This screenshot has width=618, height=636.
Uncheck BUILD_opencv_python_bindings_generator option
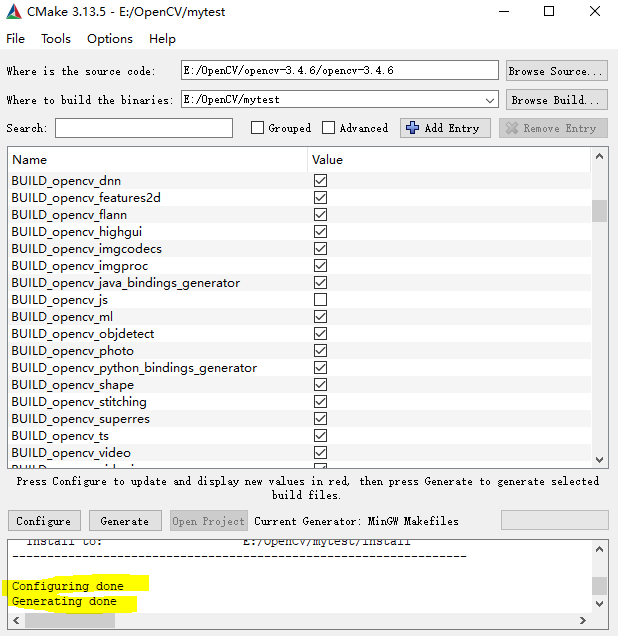pyautogui.click(x=320, y=368)
